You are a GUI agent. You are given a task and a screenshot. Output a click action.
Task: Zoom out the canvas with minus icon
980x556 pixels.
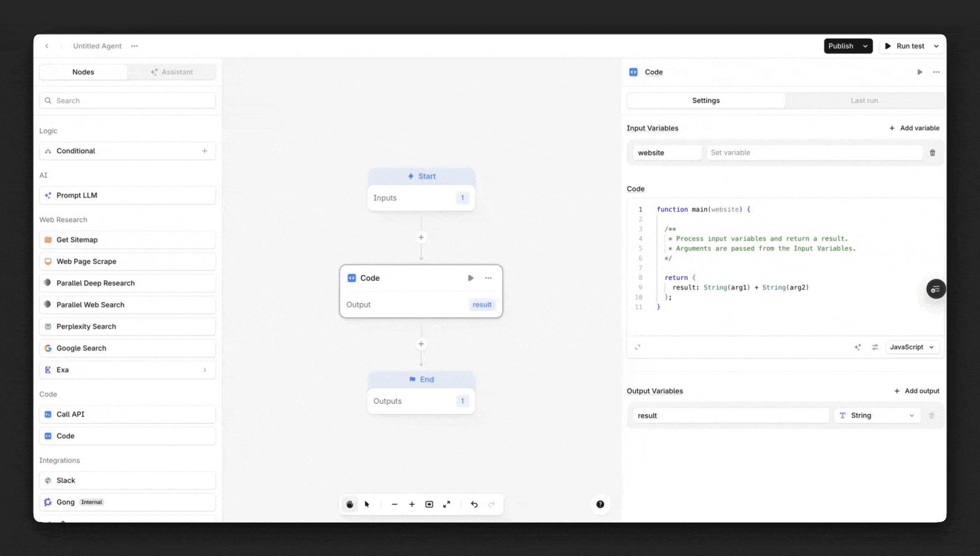tap(394, 505)
